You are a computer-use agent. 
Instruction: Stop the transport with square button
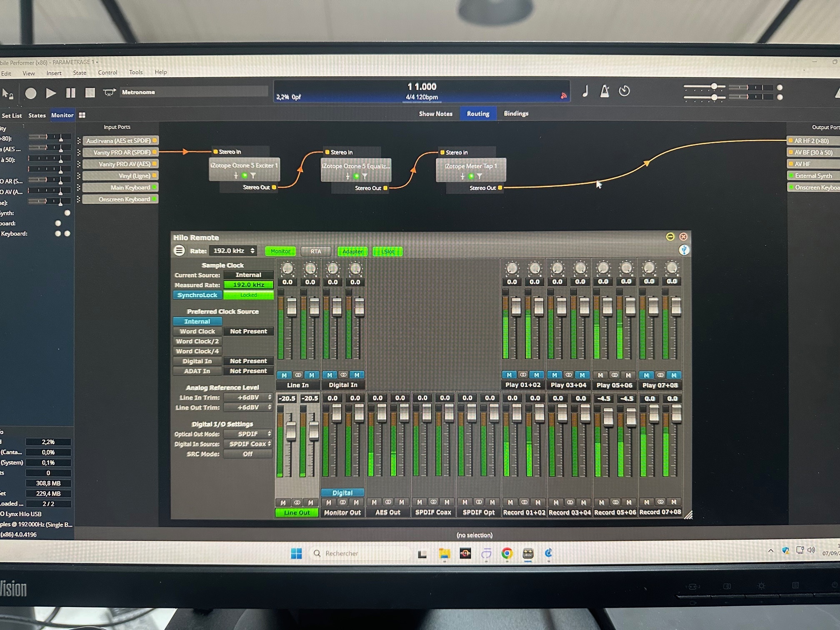pyautogui.click(x=90, y=92)
